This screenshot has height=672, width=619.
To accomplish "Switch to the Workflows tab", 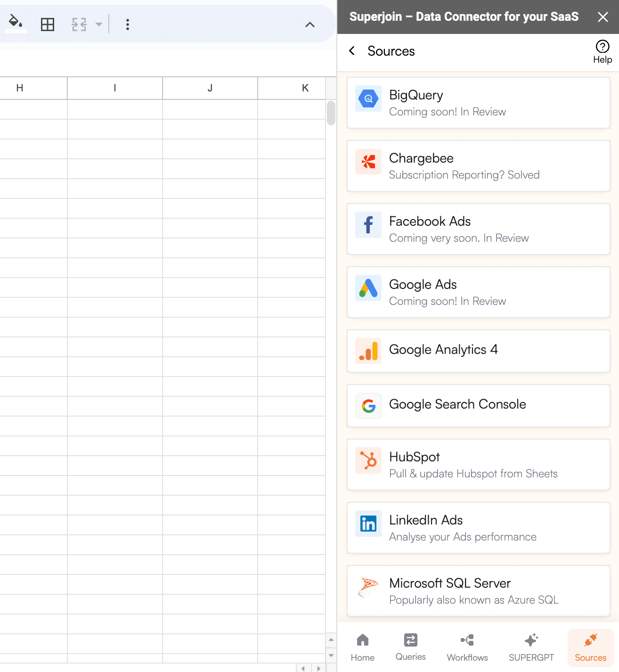I will point(467,648).
